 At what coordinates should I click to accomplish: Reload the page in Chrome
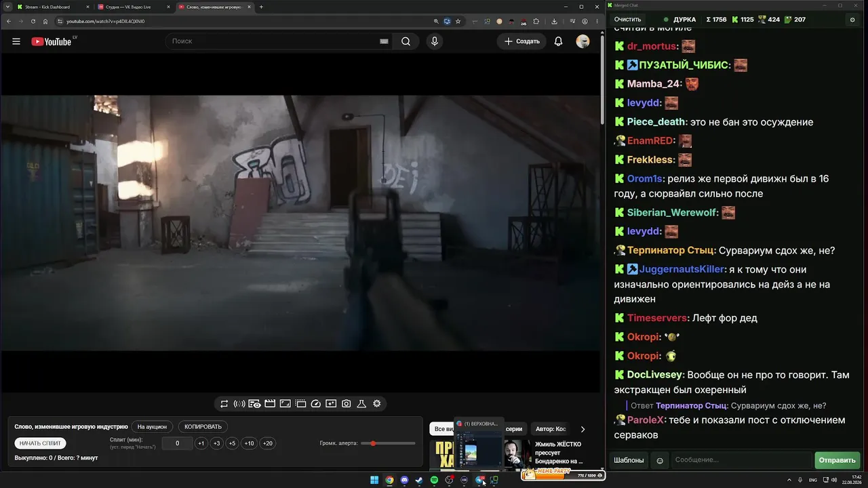(33, 21)
